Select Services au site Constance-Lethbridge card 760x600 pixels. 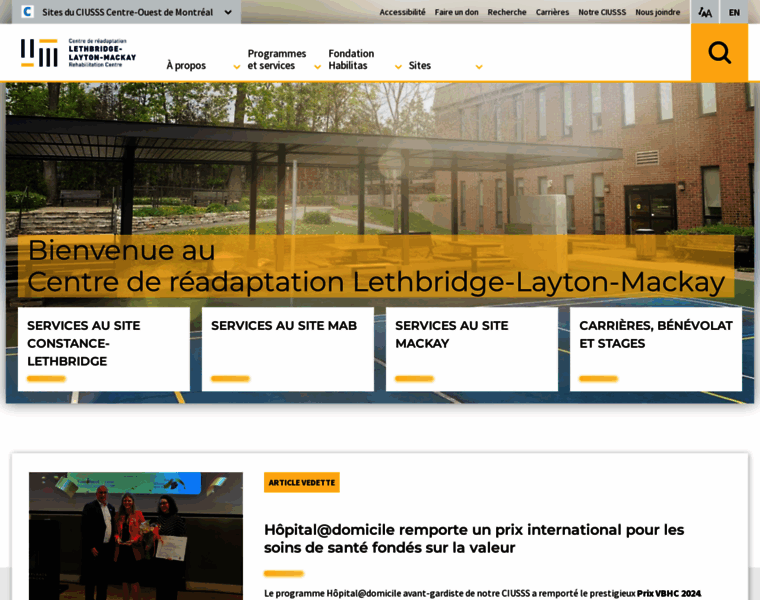(104, 348)
